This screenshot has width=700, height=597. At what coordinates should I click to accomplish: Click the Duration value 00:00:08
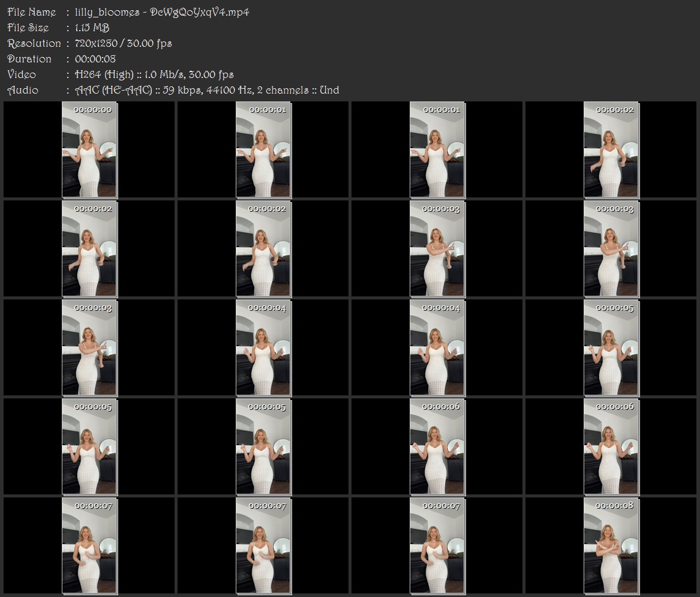(x=95, y=59)
